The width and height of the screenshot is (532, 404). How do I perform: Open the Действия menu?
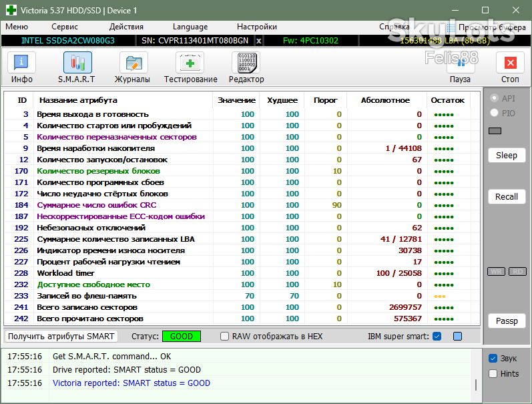tap(126, 27)
